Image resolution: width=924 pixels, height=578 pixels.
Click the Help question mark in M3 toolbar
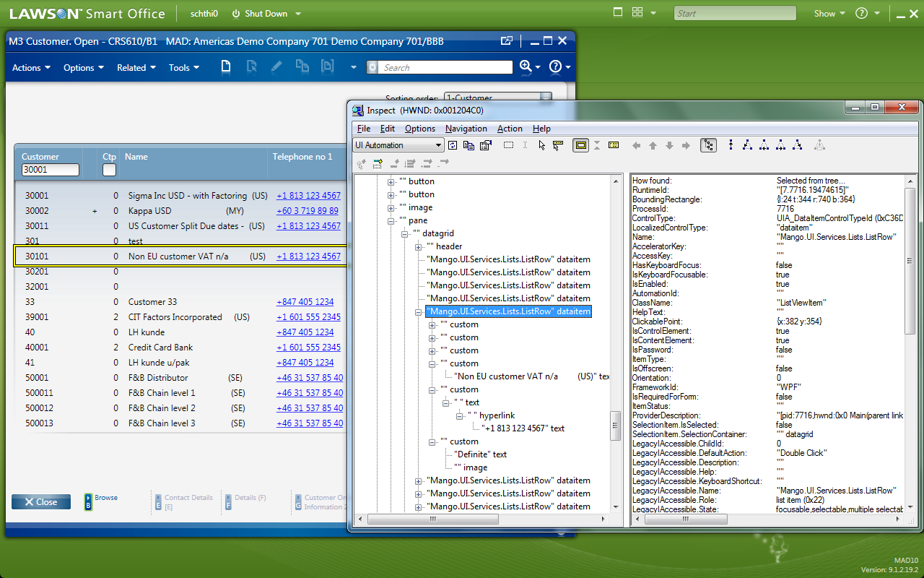[555, 67]
